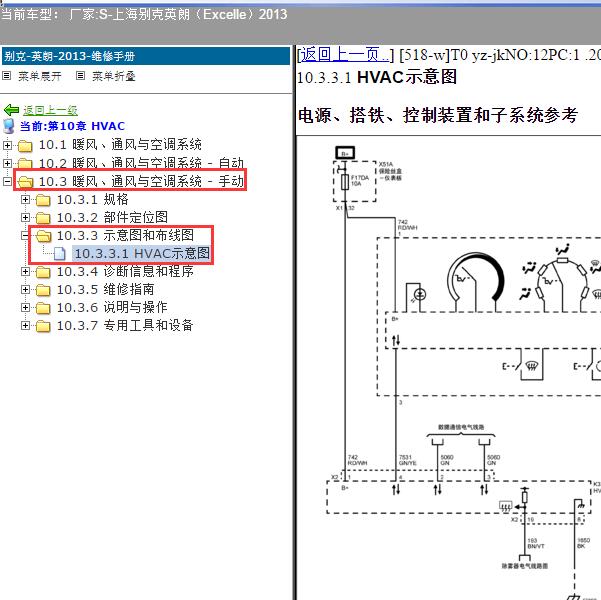Click the folder icon beside 10.3.4 诊断信息和程序
The width and height of the screenshot is (601, 600).
[43, 272]
